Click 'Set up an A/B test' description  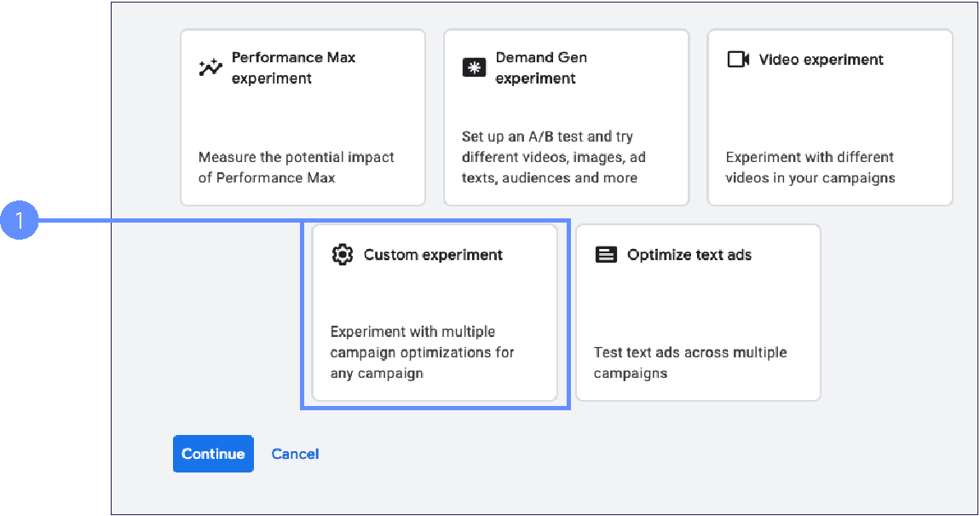550,158
